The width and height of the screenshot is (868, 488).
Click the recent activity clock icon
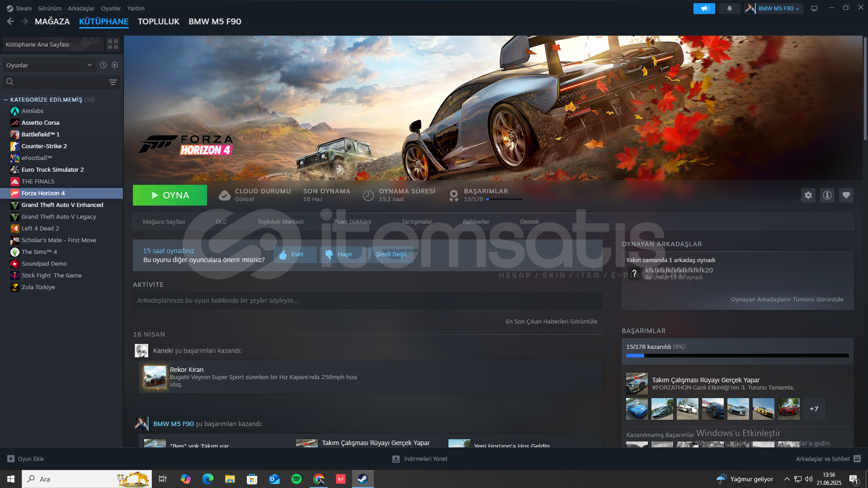point(103,65)
